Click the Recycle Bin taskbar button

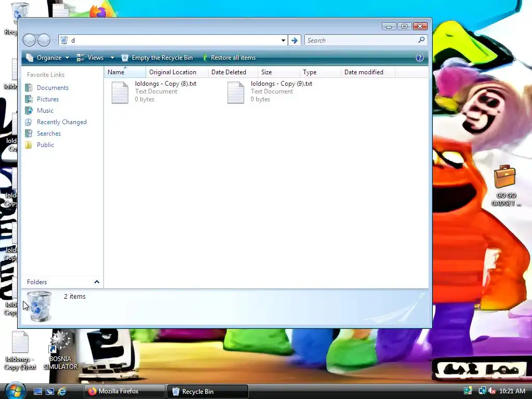point(208,391)
